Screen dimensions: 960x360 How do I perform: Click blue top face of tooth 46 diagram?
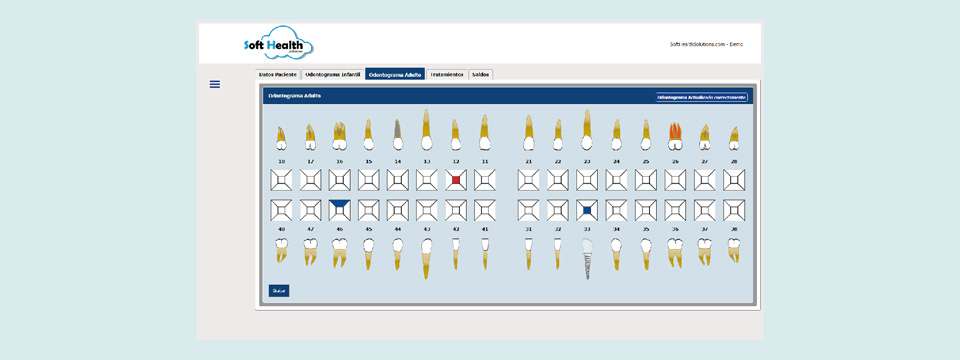(339, 203)
